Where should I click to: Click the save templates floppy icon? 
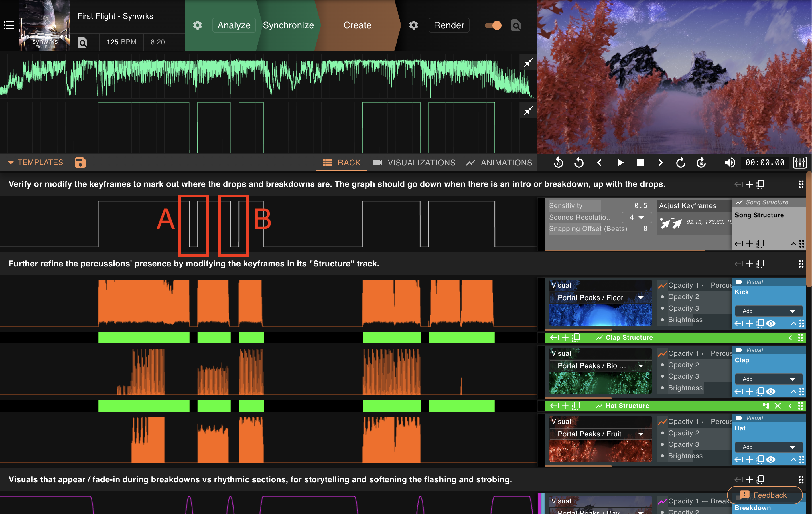80,163
